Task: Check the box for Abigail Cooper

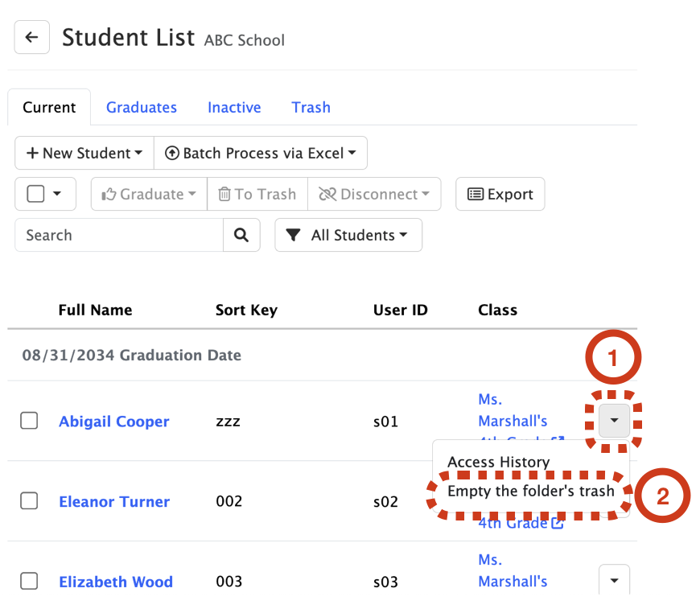Action: 29,421
